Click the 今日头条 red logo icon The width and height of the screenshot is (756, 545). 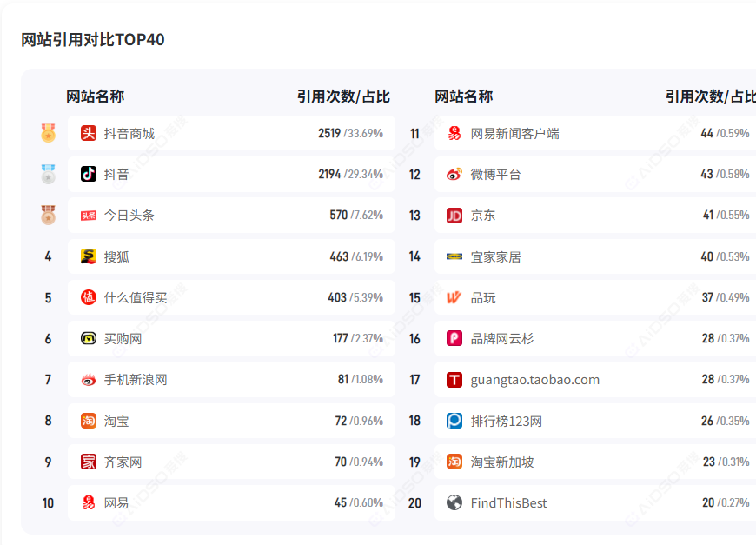(x=90, y=215)
